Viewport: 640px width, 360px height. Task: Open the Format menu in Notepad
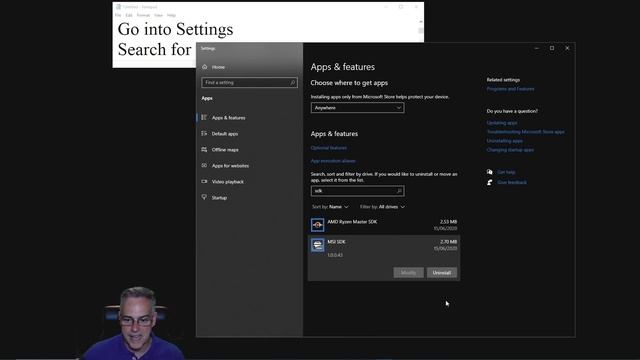click(143, 15)
